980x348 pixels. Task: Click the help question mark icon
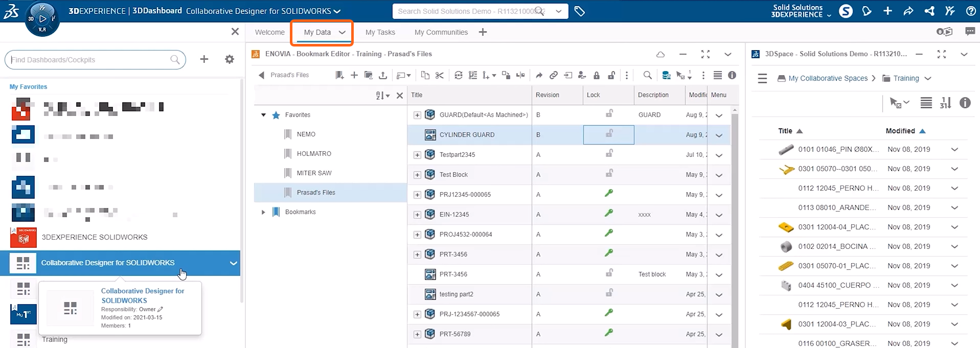970,11
